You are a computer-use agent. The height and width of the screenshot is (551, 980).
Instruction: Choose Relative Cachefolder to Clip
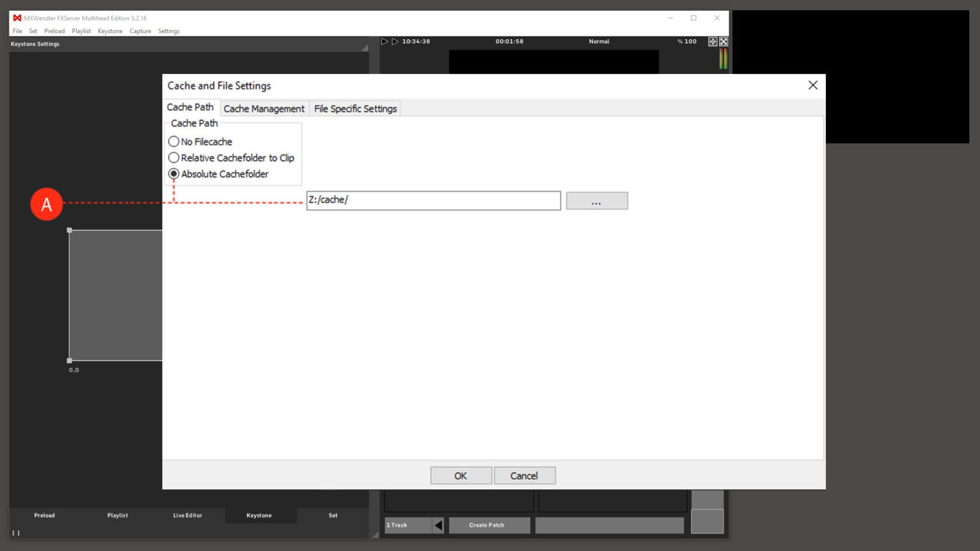[x=174, y=157]
